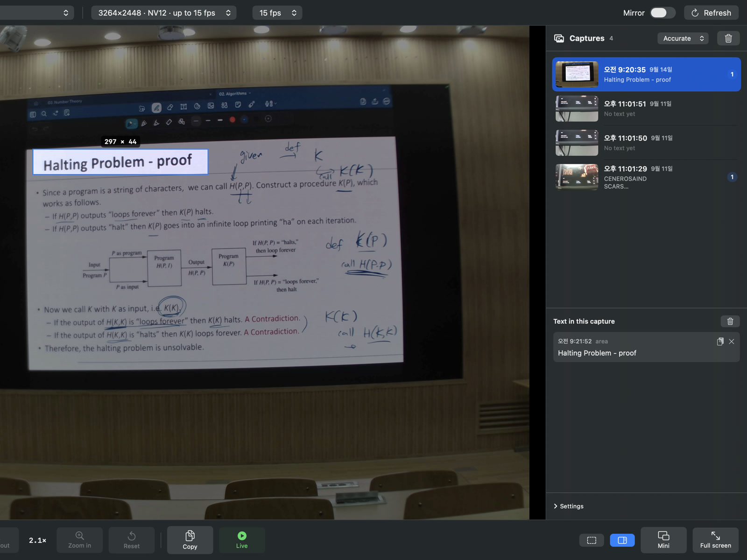
Task: Expand the Settings section
Action: tap(569, 506)
